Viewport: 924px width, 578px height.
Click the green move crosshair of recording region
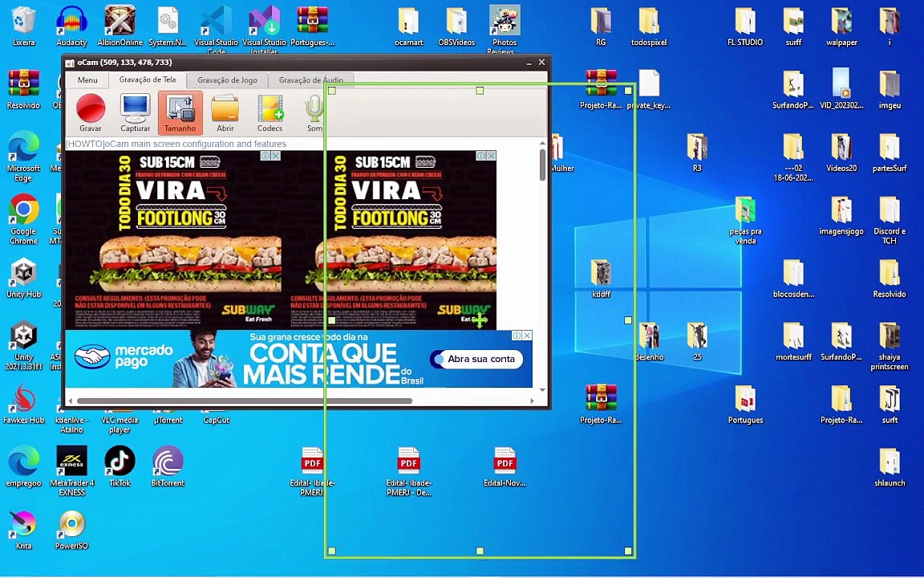point(480,320)
